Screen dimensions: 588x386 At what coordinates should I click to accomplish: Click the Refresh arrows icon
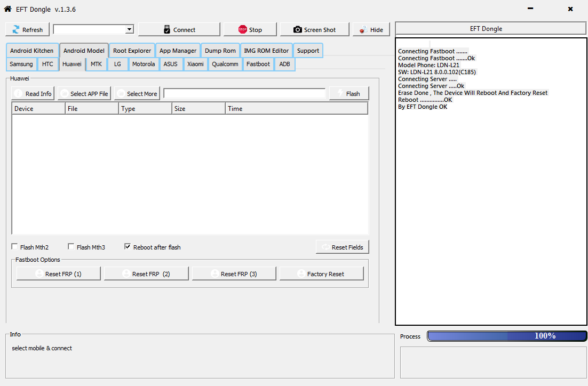pos(16,30)
